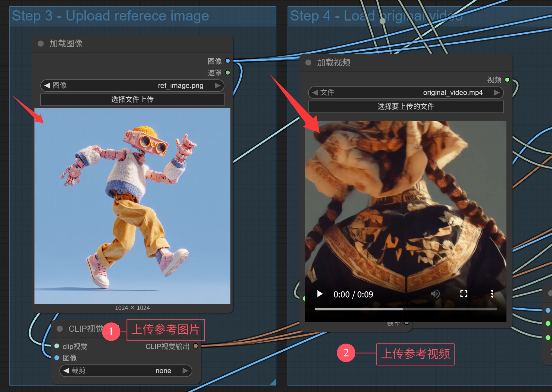This screenshot has height=392, width=552.
Task: Open fullscreen for video preview
Action: 463,294
